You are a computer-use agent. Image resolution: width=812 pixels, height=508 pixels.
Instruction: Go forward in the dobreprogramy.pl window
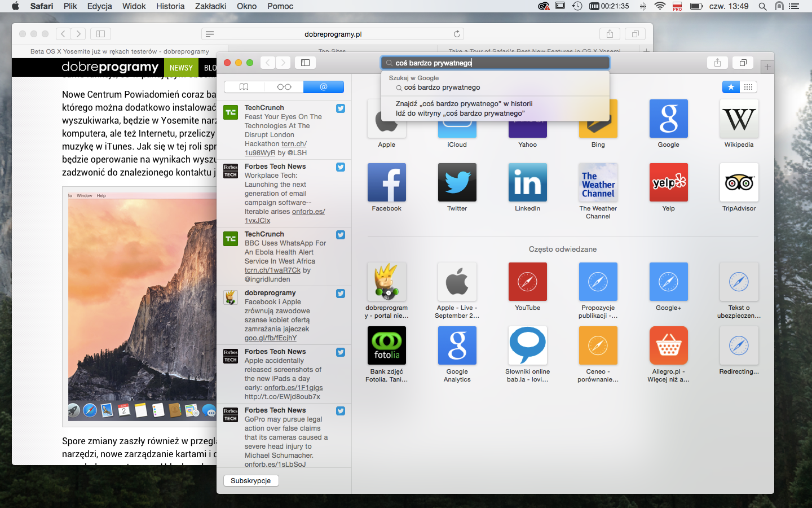pos(78,34)
